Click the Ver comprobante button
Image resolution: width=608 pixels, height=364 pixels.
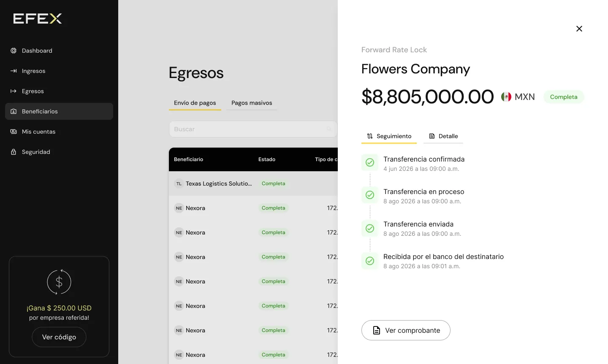coord(406,330)
